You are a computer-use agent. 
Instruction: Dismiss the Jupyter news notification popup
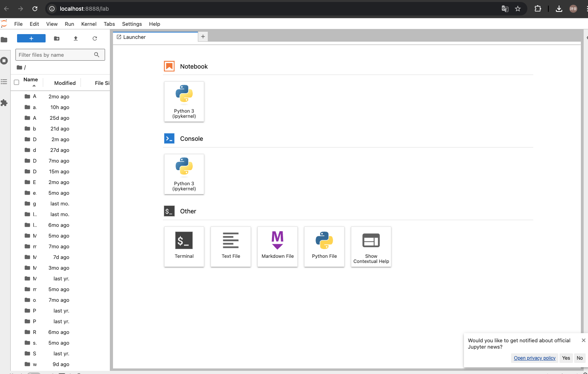(x=583, y=340)
